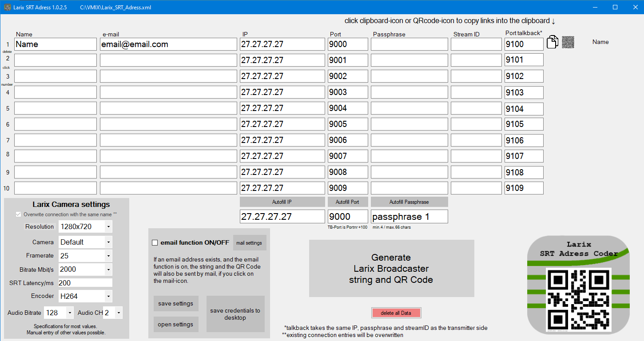Click row number 5 to delete it
This screenshot has height=341, width=644.
(8, 108)
